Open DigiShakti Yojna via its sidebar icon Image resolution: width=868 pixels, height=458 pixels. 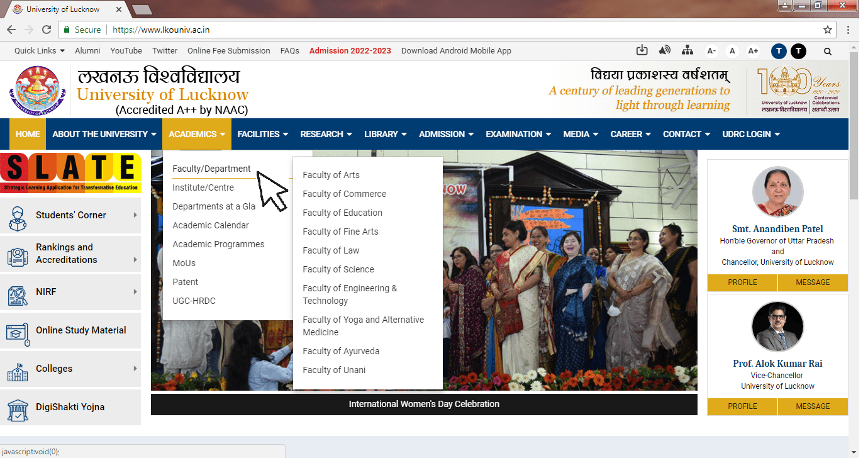17,407
